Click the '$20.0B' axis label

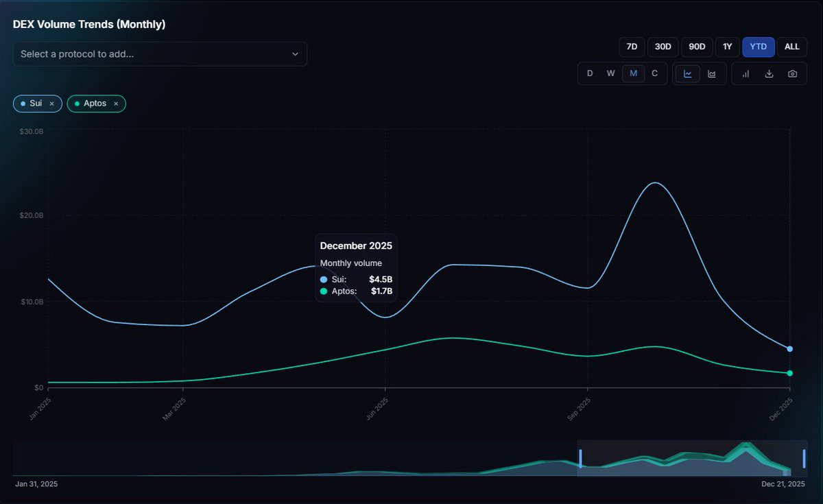click(32, 216)
